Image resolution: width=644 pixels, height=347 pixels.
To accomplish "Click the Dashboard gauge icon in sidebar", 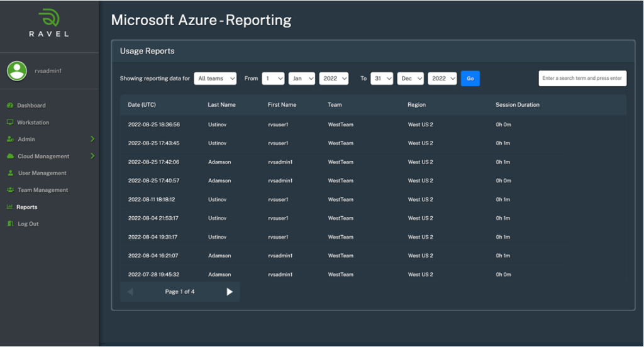I will [x=10, y=106].
